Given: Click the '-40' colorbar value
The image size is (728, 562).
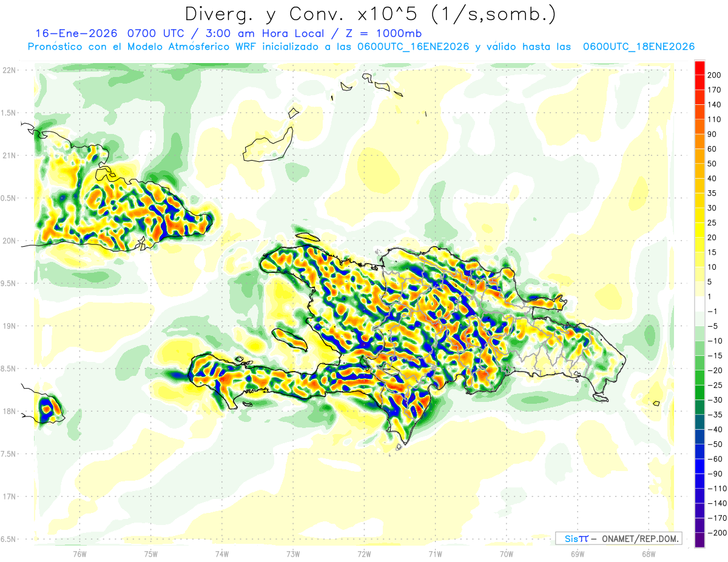Looking at the screenshot, I should point(715,429).
